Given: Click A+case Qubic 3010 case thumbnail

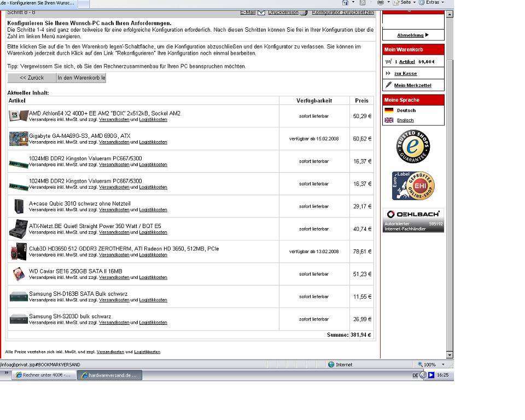Looking at the screenshot, I should click(x=19, y=206).
